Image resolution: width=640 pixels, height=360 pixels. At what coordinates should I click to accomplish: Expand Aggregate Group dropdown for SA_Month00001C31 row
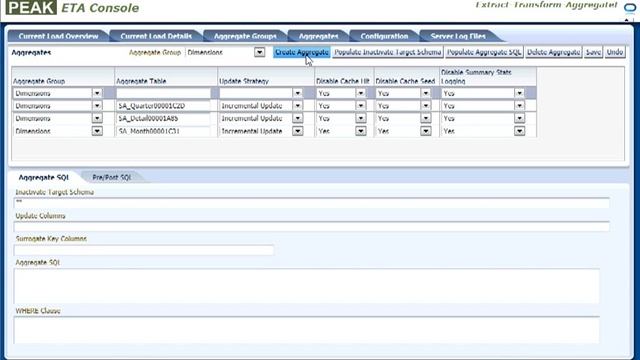click(97, 131)
